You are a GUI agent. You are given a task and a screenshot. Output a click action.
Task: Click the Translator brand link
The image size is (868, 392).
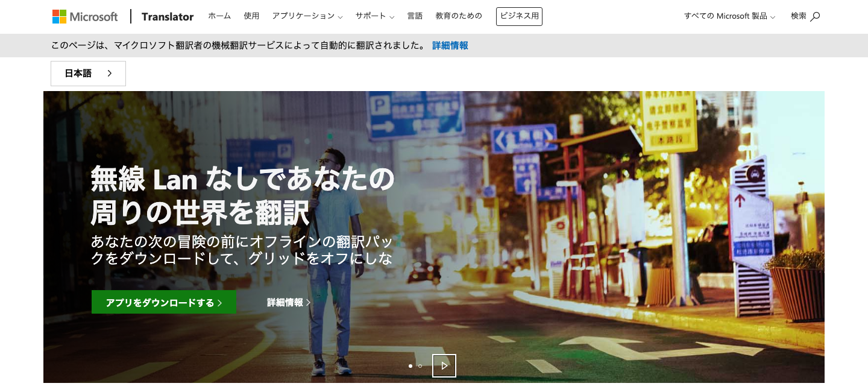point(168,17)
